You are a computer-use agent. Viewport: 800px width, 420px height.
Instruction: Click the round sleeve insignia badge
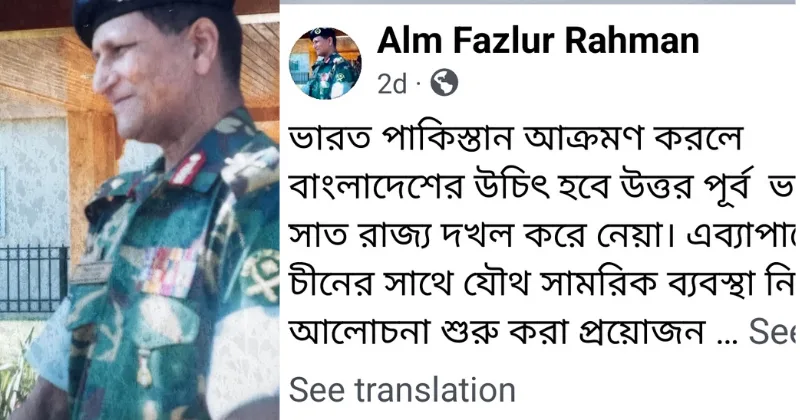click(x=259, y=276)
